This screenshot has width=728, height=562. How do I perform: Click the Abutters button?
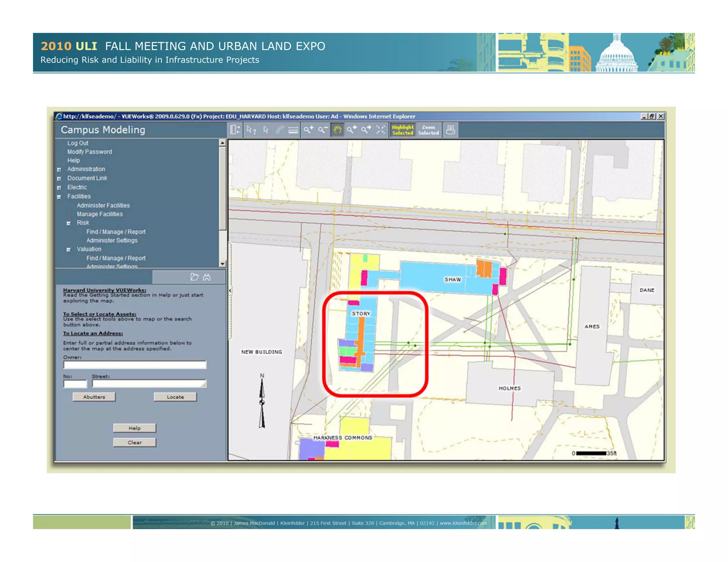point(94,397)
